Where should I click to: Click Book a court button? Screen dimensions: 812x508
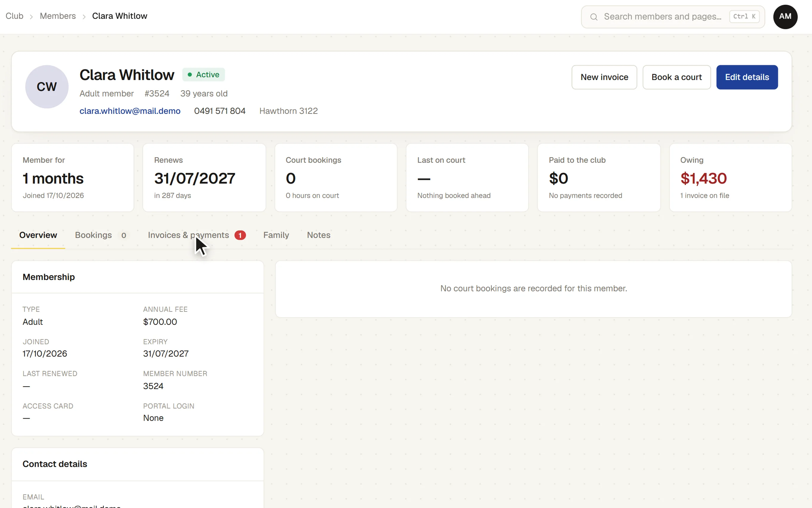[676, 77]
